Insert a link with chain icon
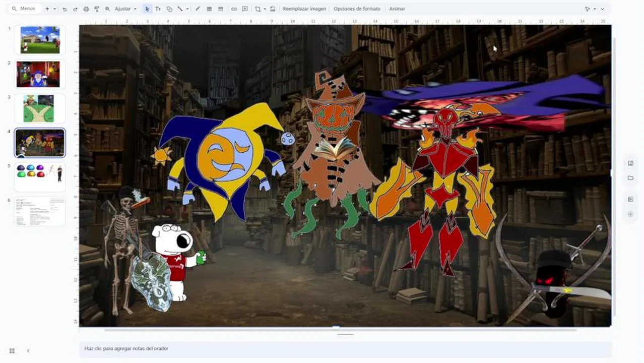Image resolution: width=644 pixels, height=363 pixels. [234, 9]
